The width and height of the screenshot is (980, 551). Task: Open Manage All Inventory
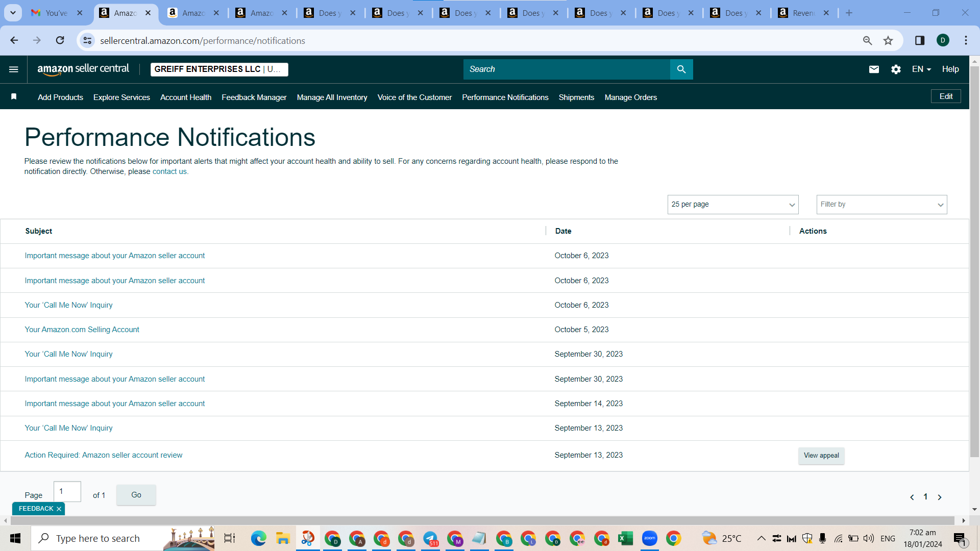point(332,97)
